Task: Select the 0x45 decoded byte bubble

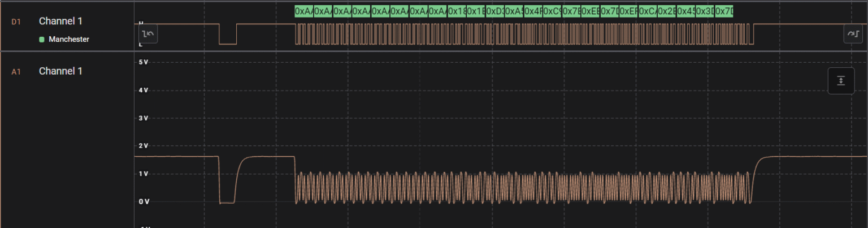Action: pyautogui.click(x=685, y=11)
